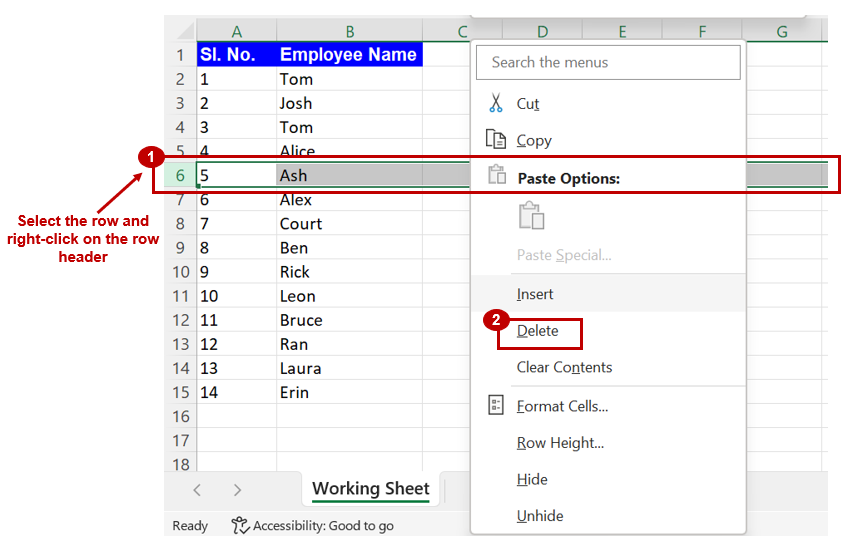Click the cell containing Erin
The height and width of the screenshot is (548, 843).
coord(349,392)
